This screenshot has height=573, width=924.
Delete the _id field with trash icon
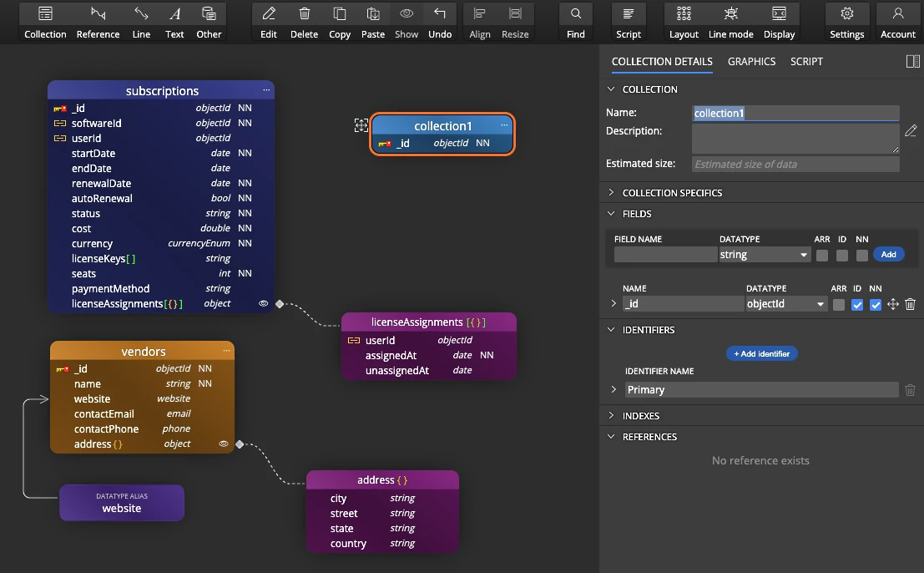910,305
